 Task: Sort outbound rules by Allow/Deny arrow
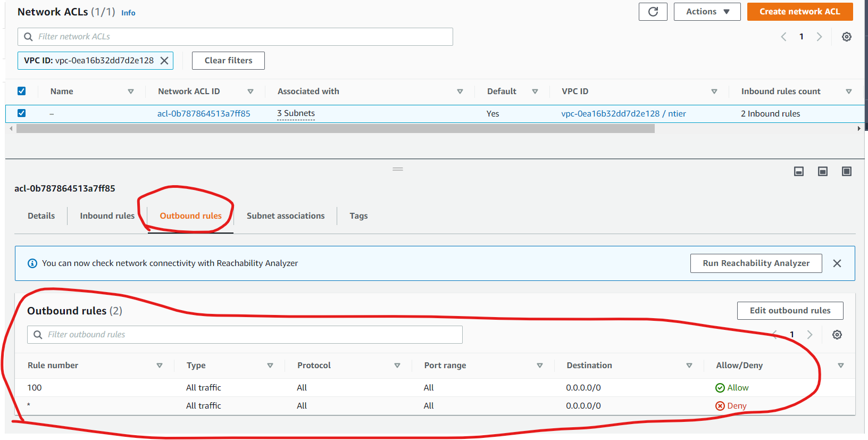[841, 366]
